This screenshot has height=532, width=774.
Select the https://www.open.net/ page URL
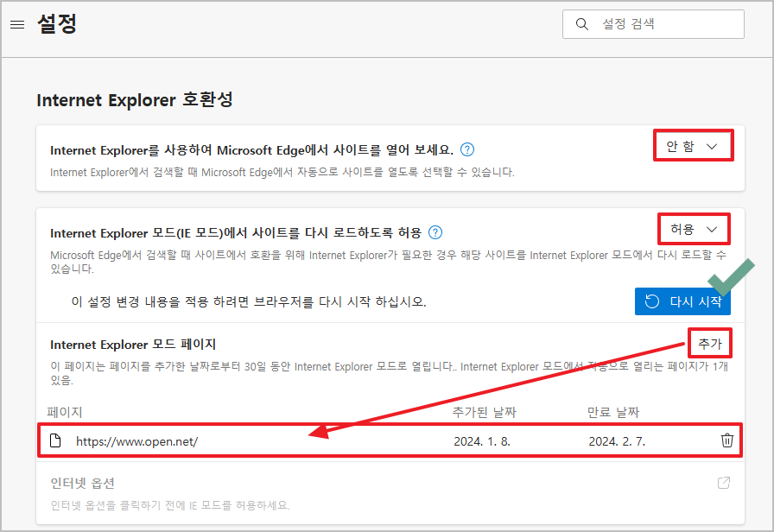click(x=136, y=441)
